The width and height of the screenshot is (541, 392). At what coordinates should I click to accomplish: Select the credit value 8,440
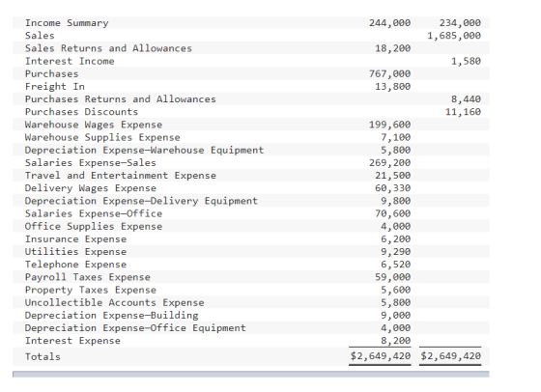pos(466,99)
